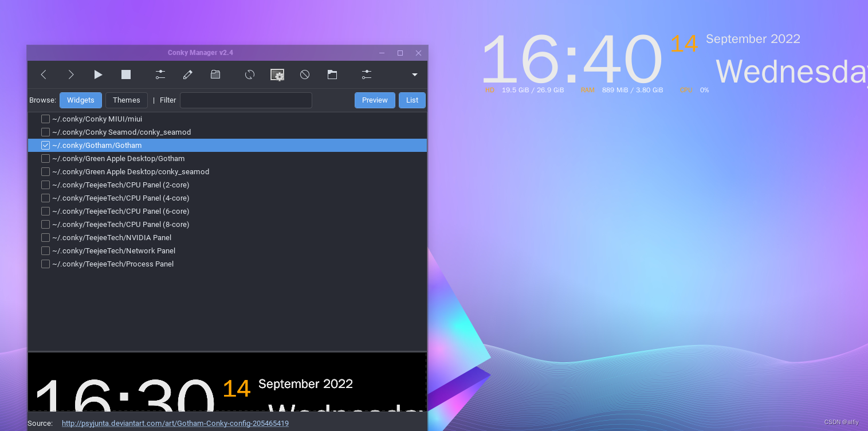
Task: Select row text ~/.conky/Green Apple Desktop/Gotham
Action: [x=119, y=159]
